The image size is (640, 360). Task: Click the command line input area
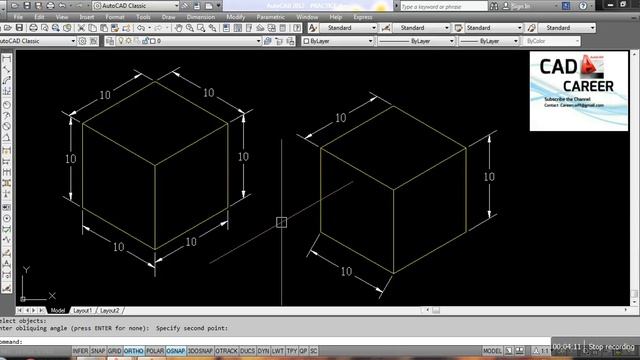276,342
